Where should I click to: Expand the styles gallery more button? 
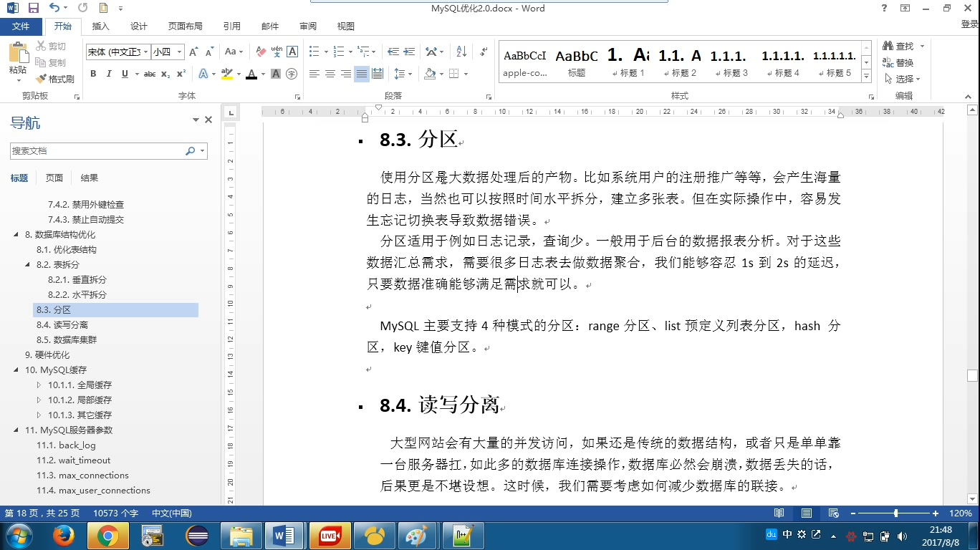click(x=867, y=77)
